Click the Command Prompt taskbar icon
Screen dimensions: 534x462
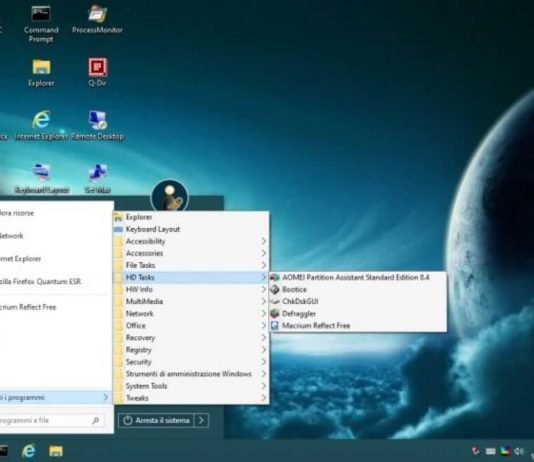(3, 451)
